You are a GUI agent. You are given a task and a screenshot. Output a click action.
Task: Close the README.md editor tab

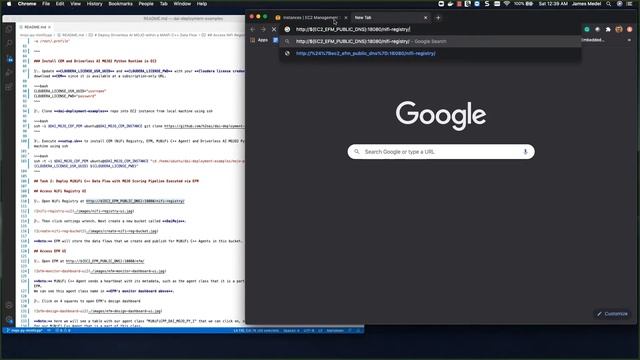[x=49, y=27]
